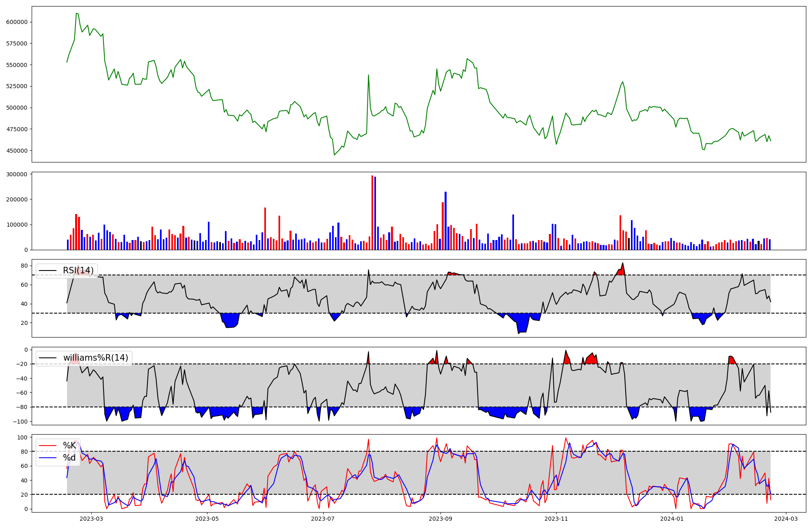Click the -100 label on the Williams %R axis
The height and width of the screenshot is (528, 812).
[20, 422]
